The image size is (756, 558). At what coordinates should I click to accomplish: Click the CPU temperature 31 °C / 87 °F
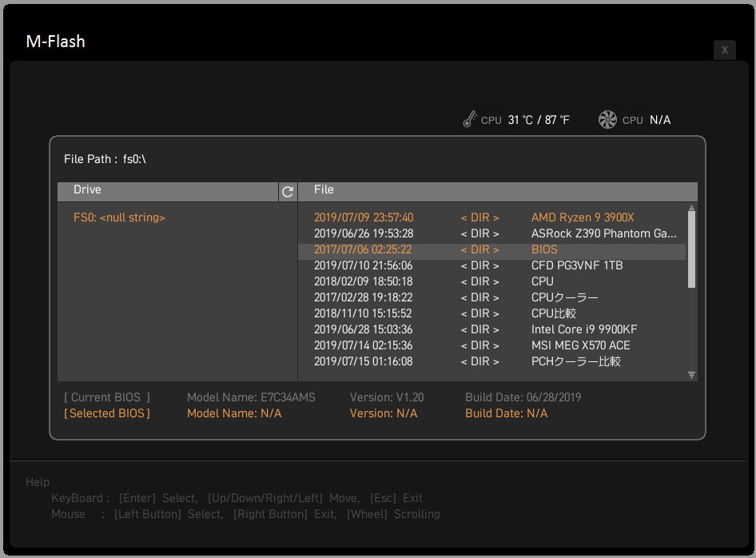[539, 120]
